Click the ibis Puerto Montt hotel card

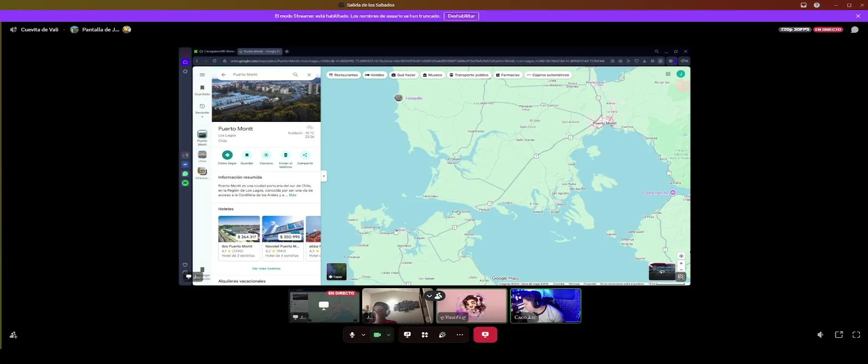tap(239, 238)
